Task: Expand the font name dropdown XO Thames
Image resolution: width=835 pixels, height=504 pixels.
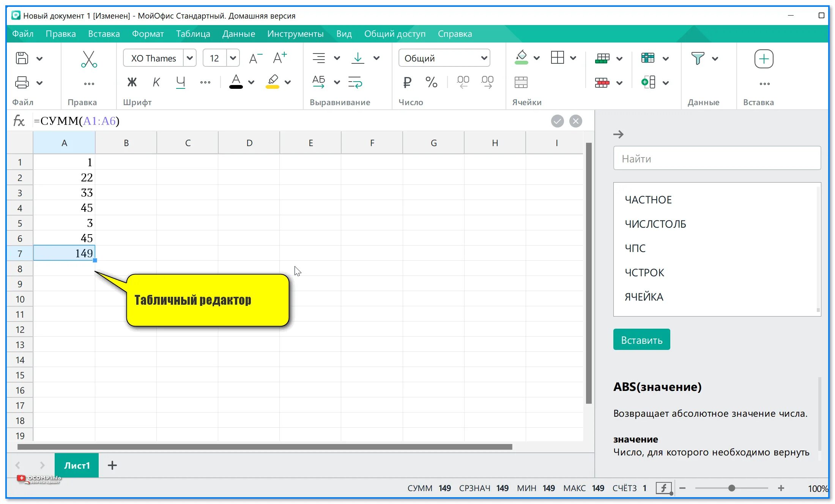Action: (x=190, y=57)
